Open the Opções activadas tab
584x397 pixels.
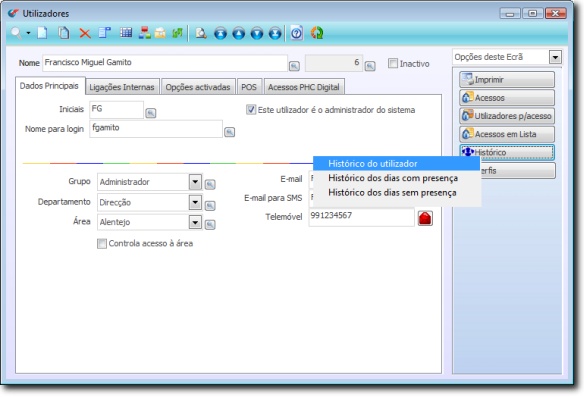[x=198, y=87]
